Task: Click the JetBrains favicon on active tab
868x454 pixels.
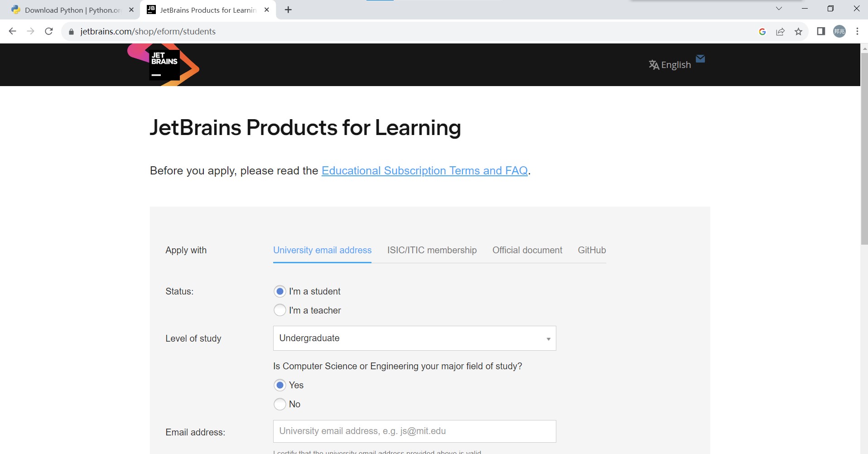Action: coord(151,10)
